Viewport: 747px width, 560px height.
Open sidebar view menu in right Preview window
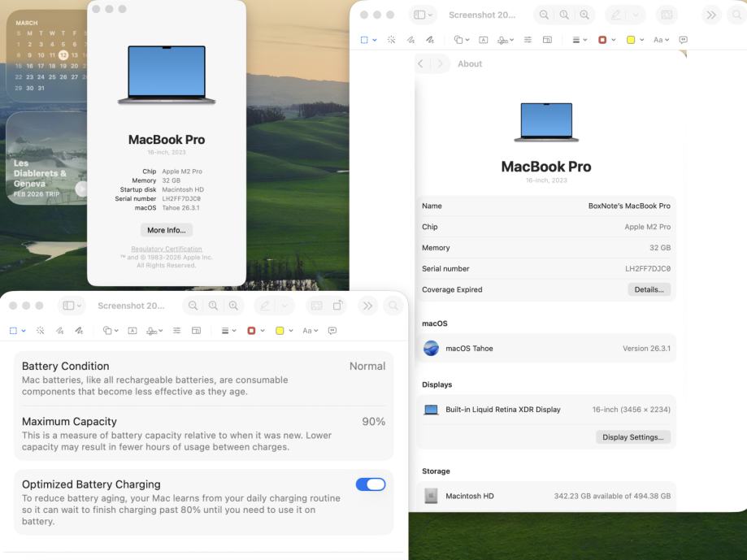[423, 15]
